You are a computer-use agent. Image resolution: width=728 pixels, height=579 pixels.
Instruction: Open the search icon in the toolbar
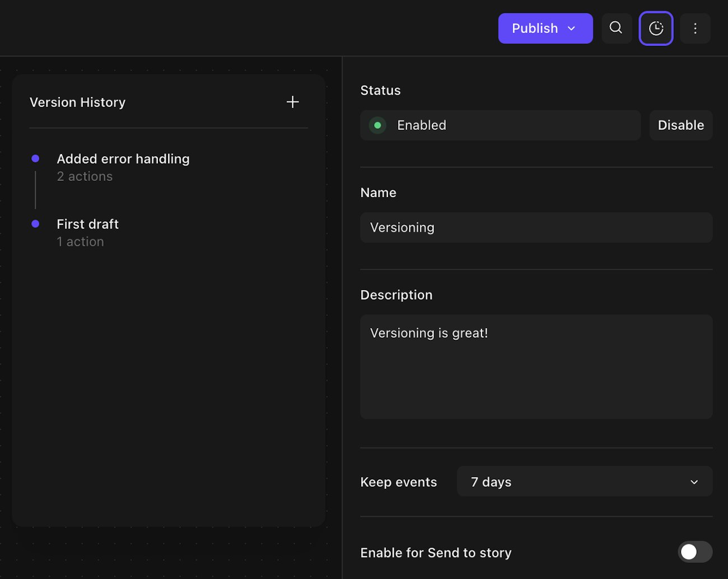click(x=616, y=28)
